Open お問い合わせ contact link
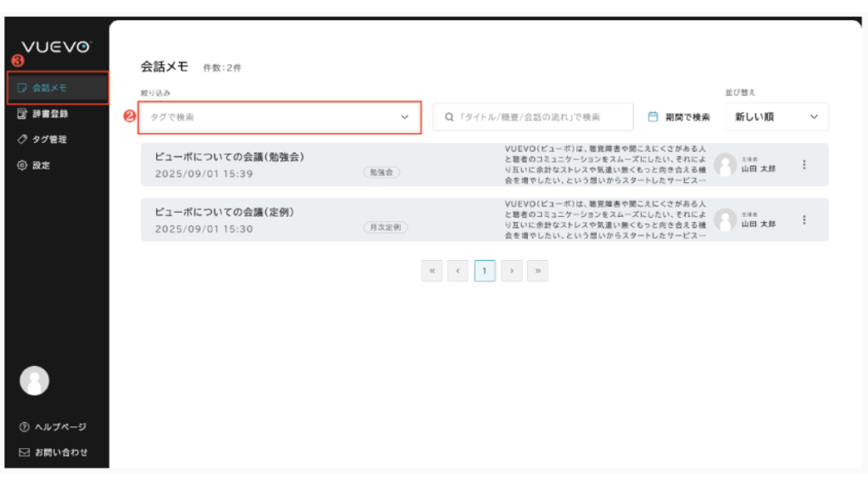 coord(53,452)
